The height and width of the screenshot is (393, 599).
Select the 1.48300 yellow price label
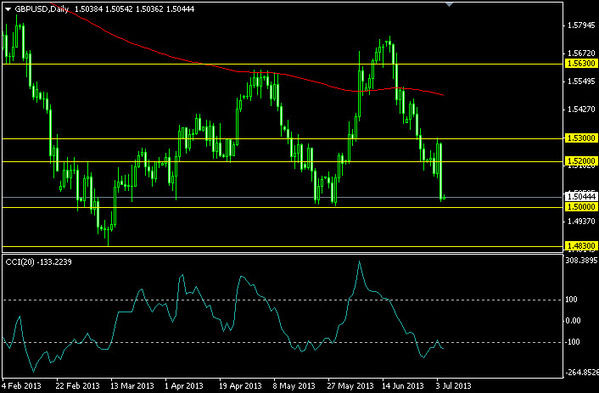pos(581,246)
